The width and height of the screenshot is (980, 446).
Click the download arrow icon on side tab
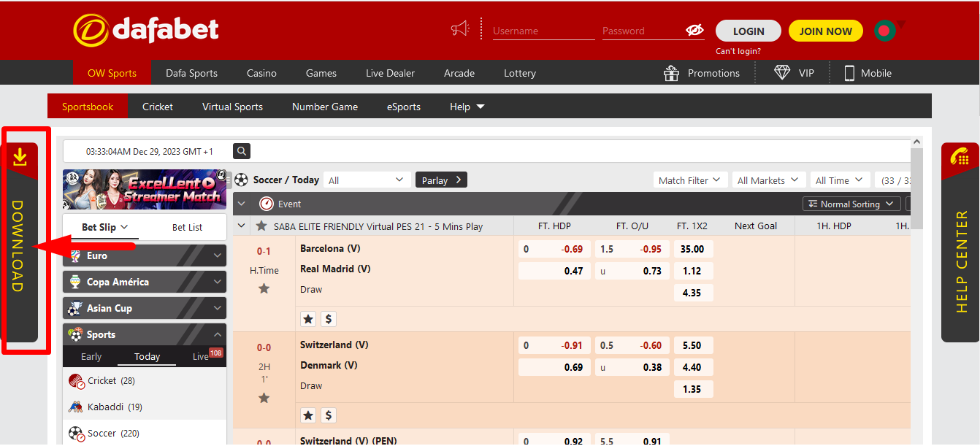pyautogui.click(x=20, y=156)
